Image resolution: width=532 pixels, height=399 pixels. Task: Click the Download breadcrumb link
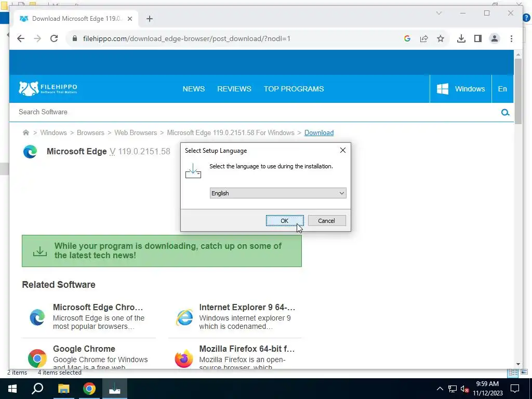(319, 132)
